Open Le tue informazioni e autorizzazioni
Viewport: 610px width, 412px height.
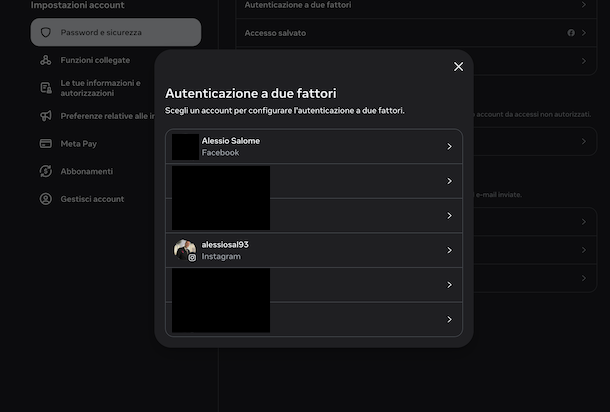coord(100,88)
